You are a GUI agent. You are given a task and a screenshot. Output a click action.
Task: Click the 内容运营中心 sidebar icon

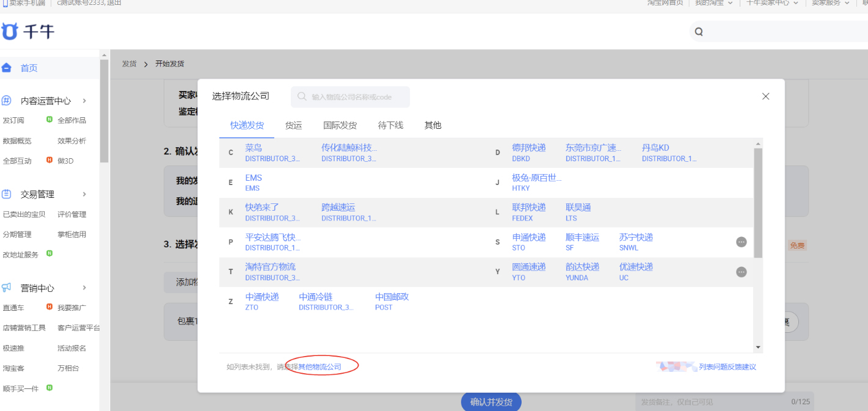[7, 101]
